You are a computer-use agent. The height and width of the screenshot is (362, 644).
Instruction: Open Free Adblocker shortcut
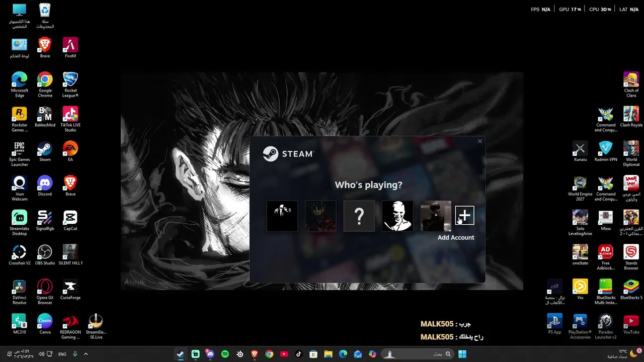606,257
